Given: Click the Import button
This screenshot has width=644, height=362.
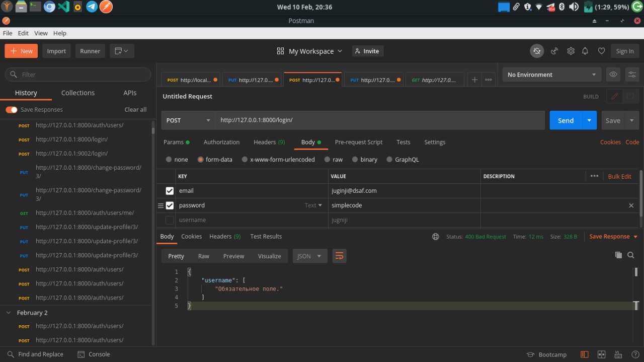Looking at the screenshot, I should point(56,51).
